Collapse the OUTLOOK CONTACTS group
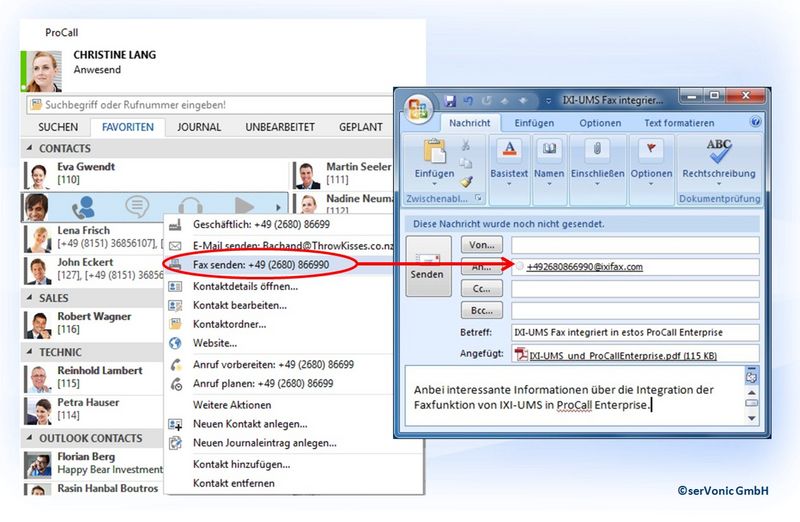 [29, 438]
